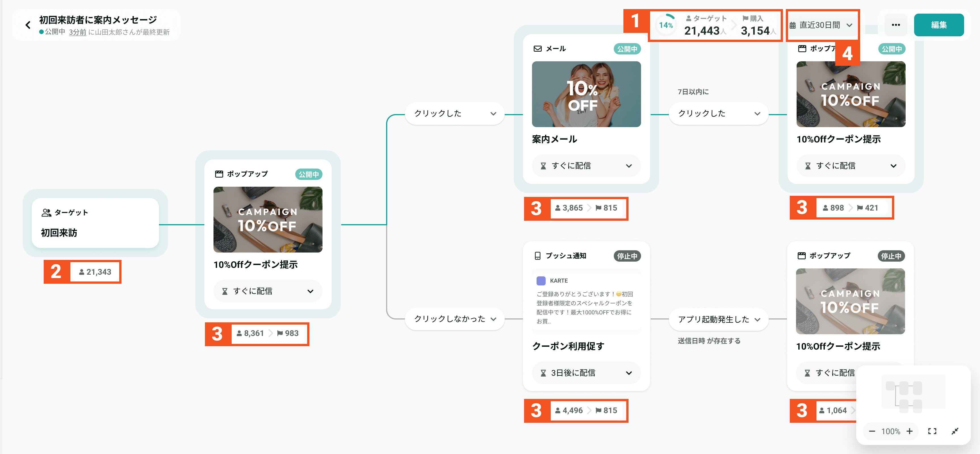Click the calendar icon in date range
The width and height of the screenshot is (980, 454).
point(792,26)
